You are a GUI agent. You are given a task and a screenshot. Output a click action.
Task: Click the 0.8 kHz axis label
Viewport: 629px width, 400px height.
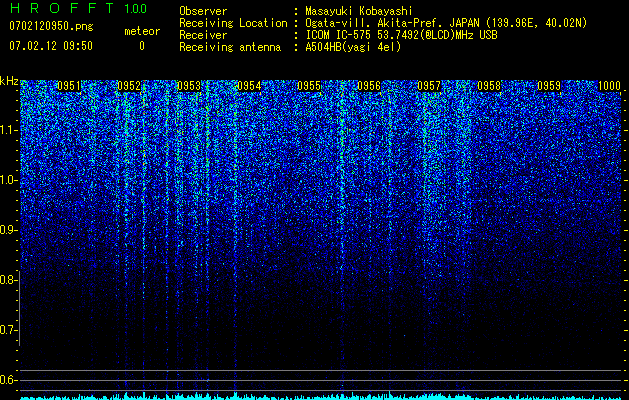(x=8, y=280)
